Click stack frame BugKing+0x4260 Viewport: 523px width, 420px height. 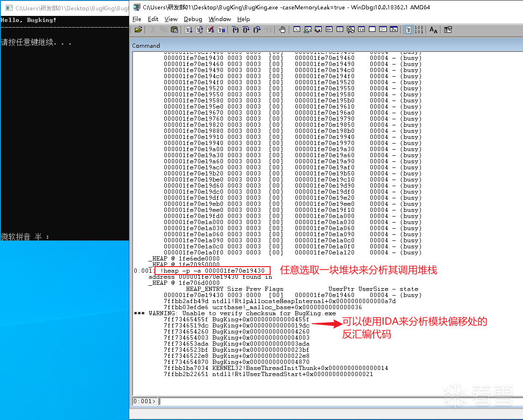[236, 332]
